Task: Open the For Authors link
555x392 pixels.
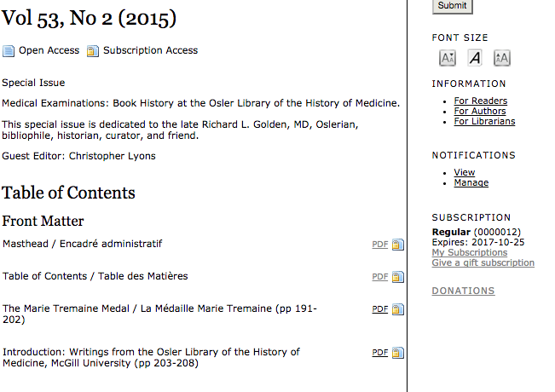Action: tap(480, 111)
